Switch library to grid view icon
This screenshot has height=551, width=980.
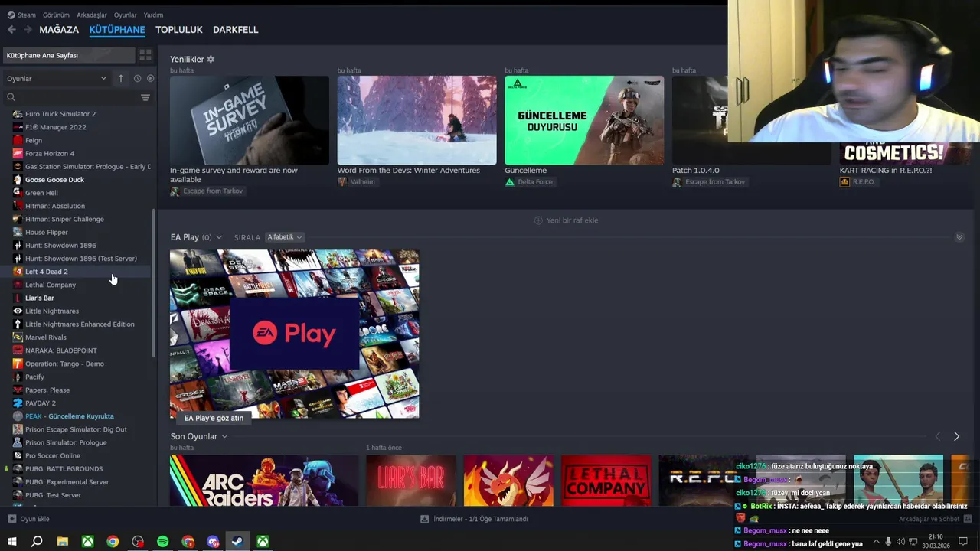(145, 55)
